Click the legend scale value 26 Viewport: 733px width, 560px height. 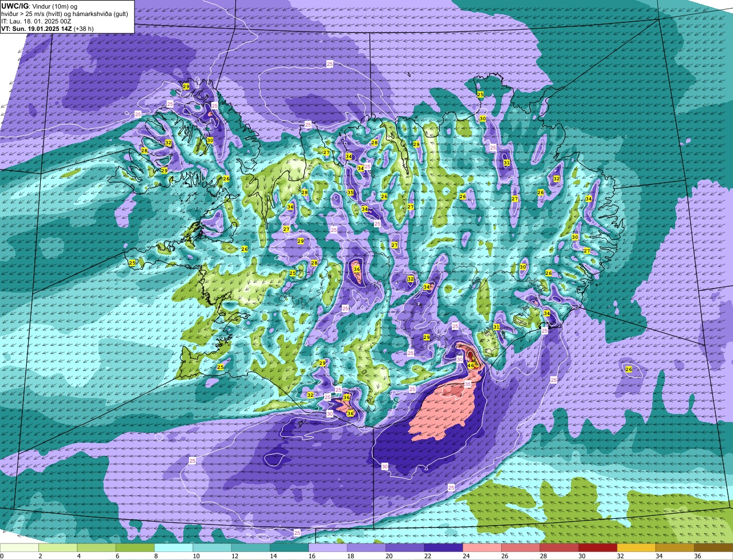click(505, 556)
